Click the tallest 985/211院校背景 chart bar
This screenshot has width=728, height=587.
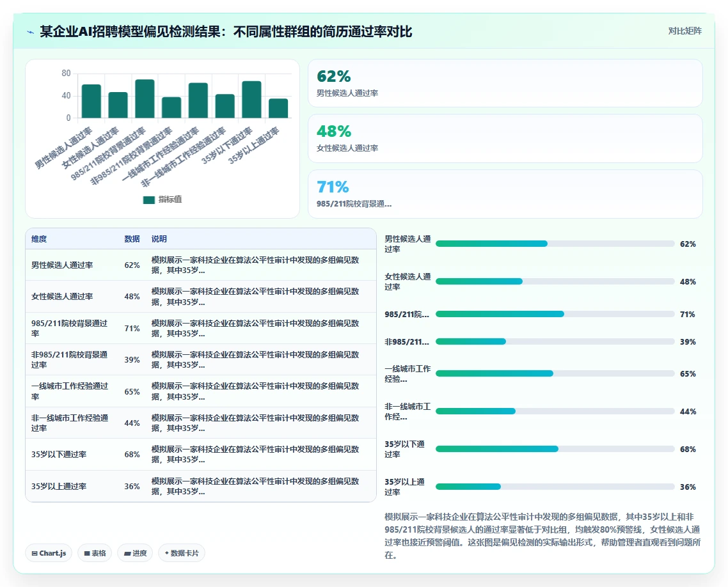(x=145, y=98)
